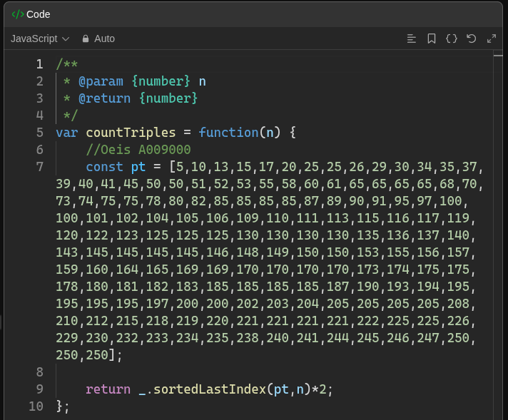Click line number 7 in gutter

click(39, 167)
